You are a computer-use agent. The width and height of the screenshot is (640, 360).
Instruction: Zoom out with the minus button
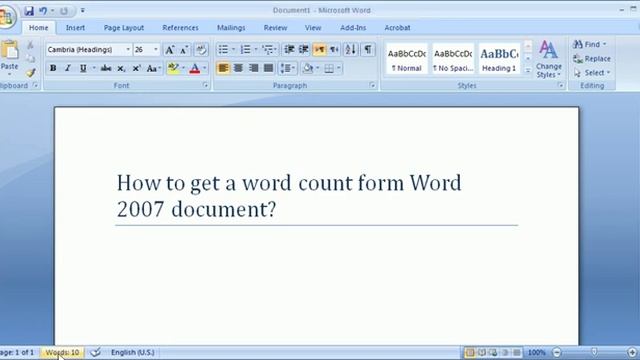[557, 352]
